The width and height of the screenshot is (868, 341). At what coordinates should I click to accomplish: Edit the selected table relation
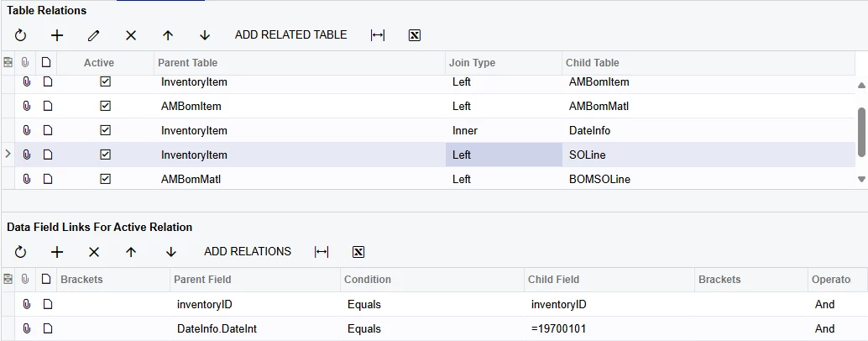pos(94,35)
